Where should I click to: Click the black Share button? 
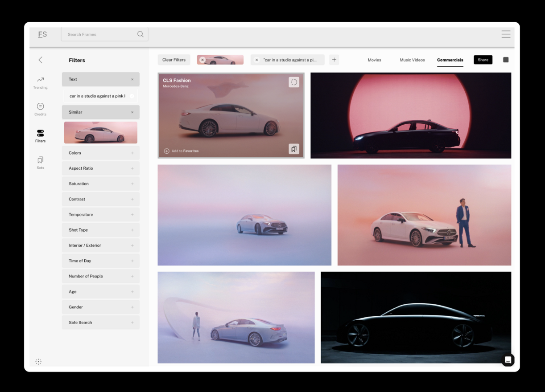[483, 60]
